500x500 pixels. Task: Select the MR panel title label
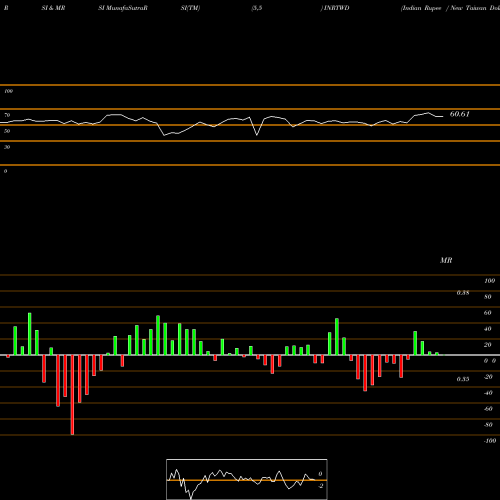pos(446,260)
